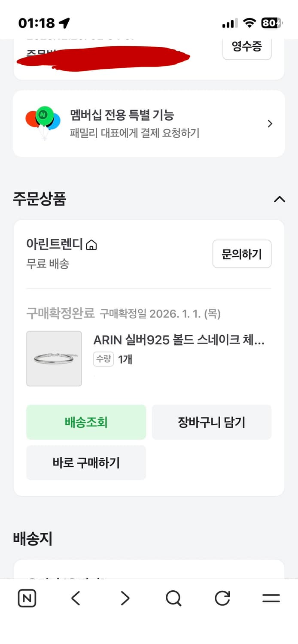View receipt via 영수증 button
Viewport: 298px width, 644px height.
coord(247,47)
